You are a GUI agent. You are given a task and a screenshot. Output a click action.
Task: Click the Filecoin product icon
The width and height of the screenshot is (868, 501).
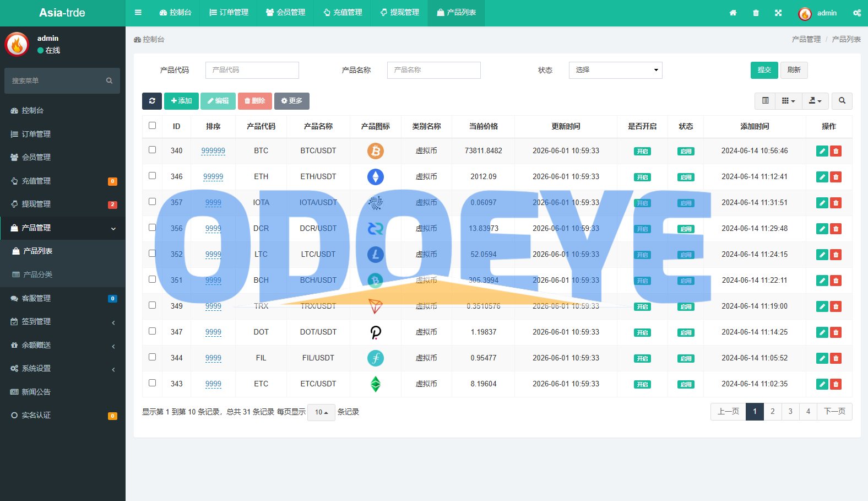tap(376, 358)
